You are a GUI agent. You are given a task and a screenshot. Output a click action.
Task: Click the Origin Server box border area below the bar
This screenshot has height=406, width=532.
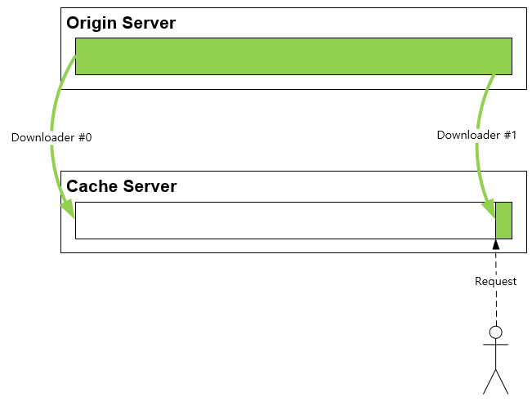(x=293, y=82)
